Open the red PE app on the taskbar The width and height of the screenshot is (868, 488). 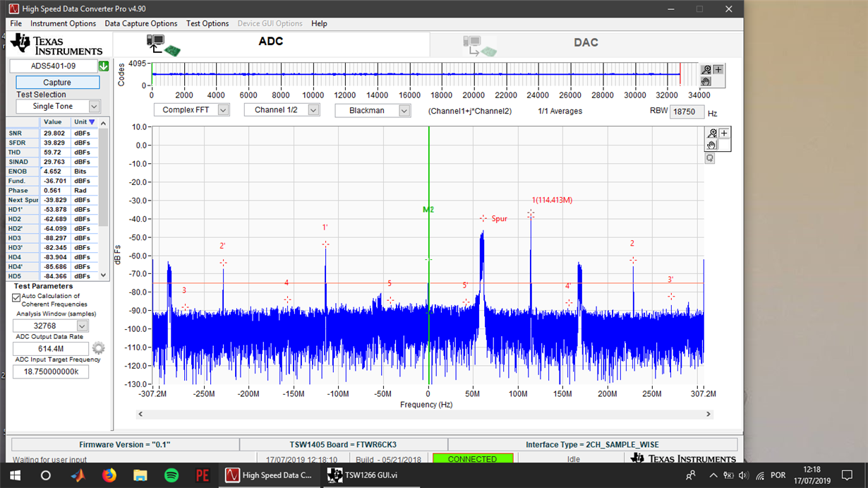coord(203,475)
